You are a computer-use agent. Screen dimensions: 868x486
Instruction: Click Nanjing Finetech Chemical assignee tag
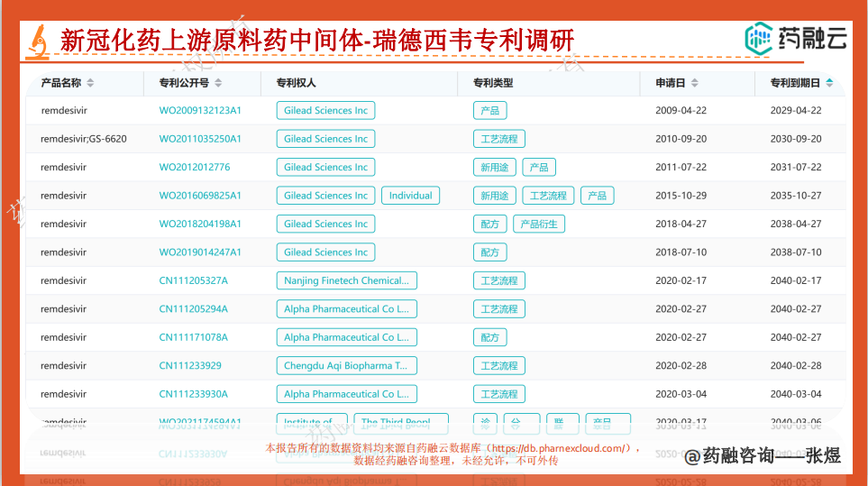point(346,280)
